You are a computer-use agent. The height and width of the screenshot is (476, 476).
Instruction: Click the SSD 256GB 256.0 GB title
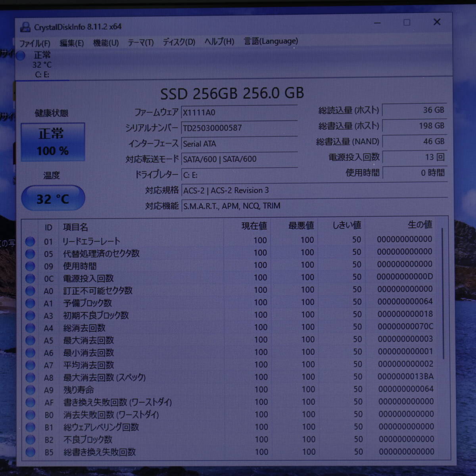point(232,94)
